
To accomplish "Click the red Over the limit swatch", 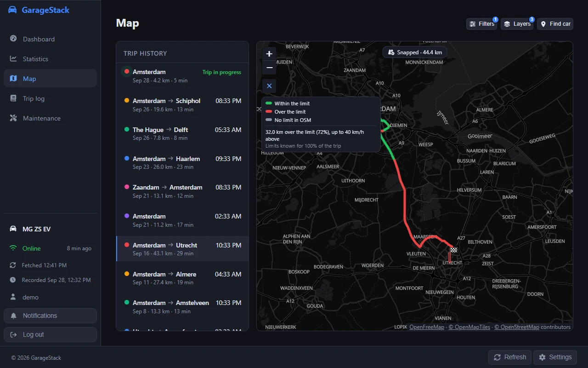I will 269,112.
